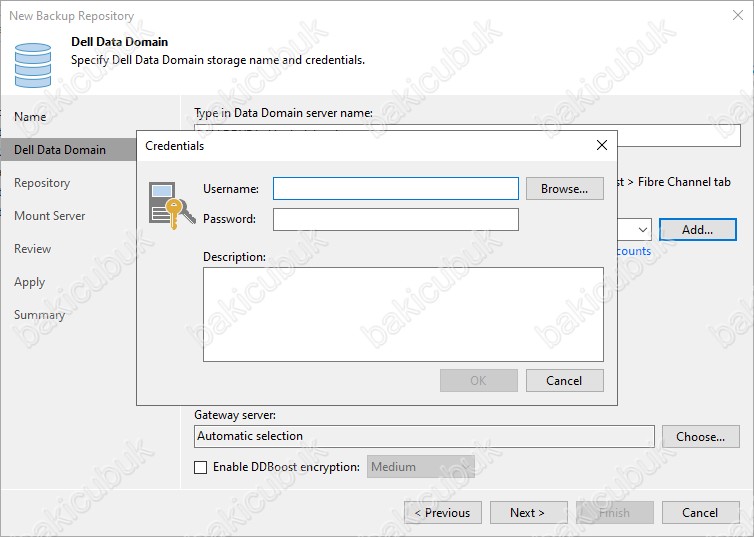Select the Summary wizard step
The width and height of the screenshot is (754, 537).
[x=39, y=315]
